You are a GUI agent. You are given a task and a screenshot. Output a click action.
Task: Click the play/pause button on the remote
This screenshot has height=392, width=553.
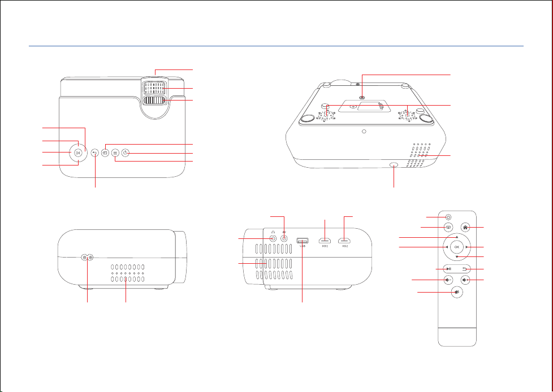tap(450, 269)
